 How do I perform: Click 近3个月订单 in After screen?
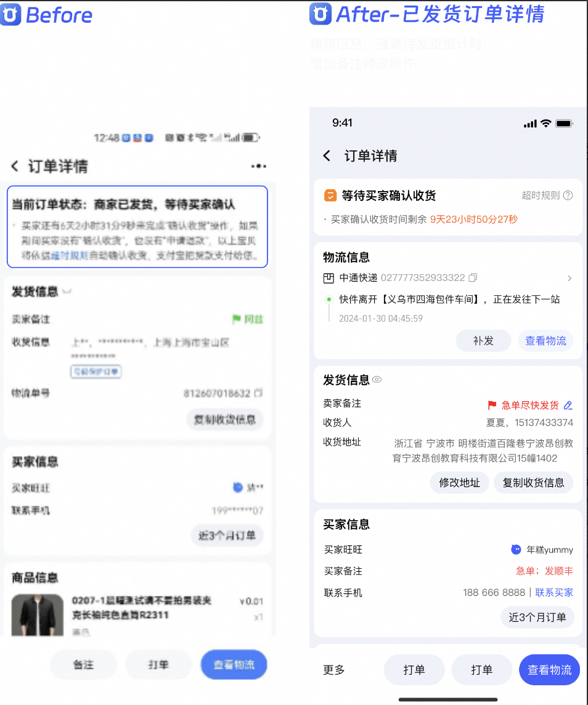pyautogui.click(x=537, y=617)
